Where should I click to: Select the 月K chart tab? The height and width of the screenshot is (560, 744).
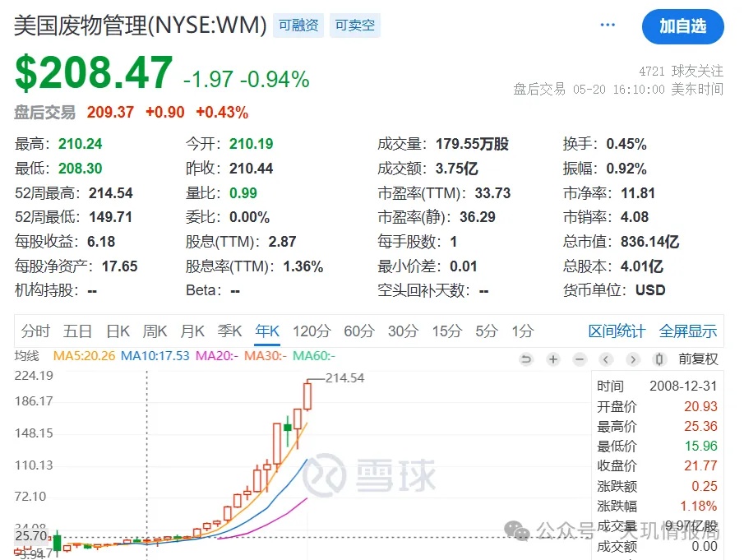[x=192, y=331]
